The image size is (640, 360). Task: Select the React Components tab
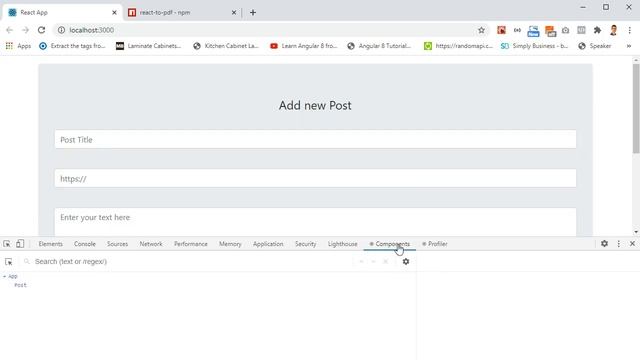tap(390, 244)
